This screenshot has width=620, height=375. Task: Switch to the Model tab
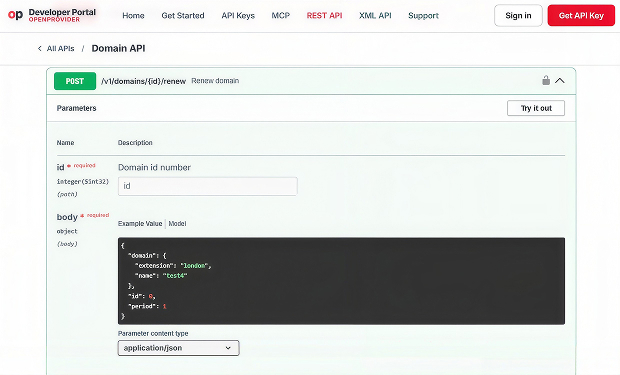coord(177,223)
